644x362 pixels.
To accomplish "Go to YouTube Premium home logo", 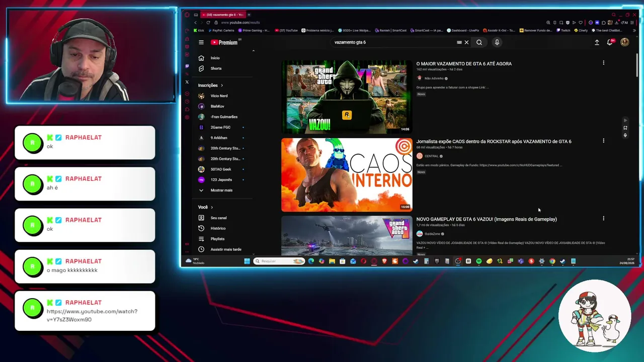I will 224,42.
